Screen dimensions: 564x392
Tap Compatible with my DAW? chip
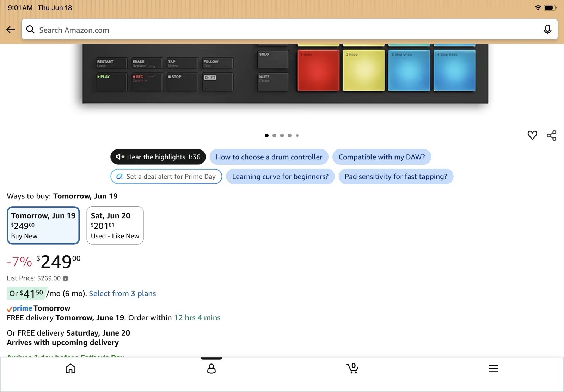tap(382, 157)
